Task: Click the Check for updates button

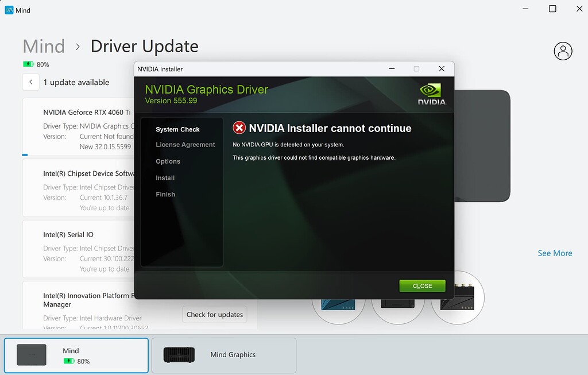Action: click(215, 314)
